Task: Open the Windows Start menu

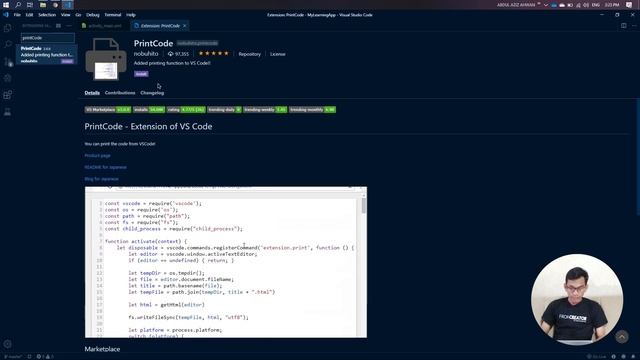Action: 6,5
